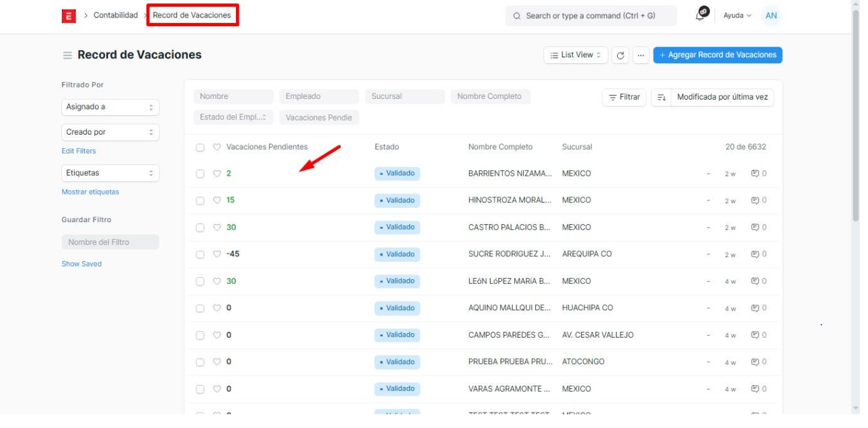Toggle the sidebar hamburger icon
Image resolution: width=868 pixels, height=428 pixels.
(x=67, y=56)
